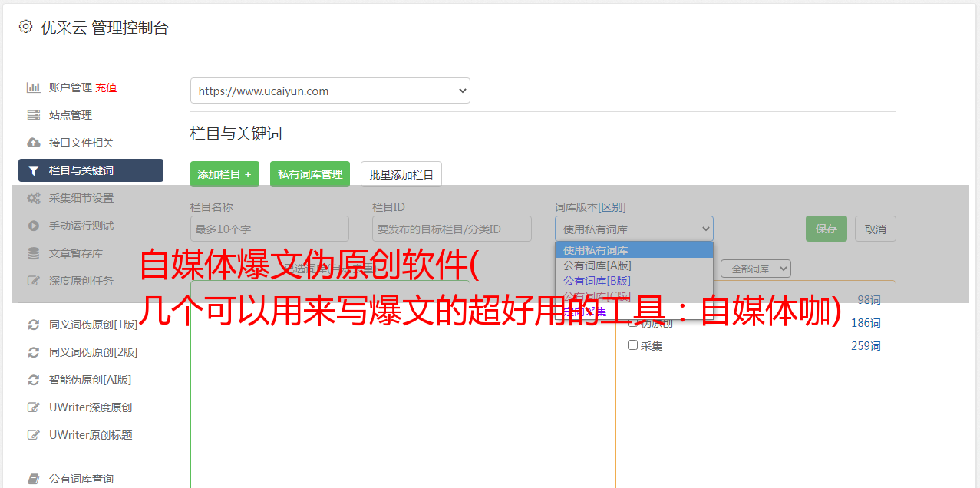Click the 259词 count

tap(866, 346)
